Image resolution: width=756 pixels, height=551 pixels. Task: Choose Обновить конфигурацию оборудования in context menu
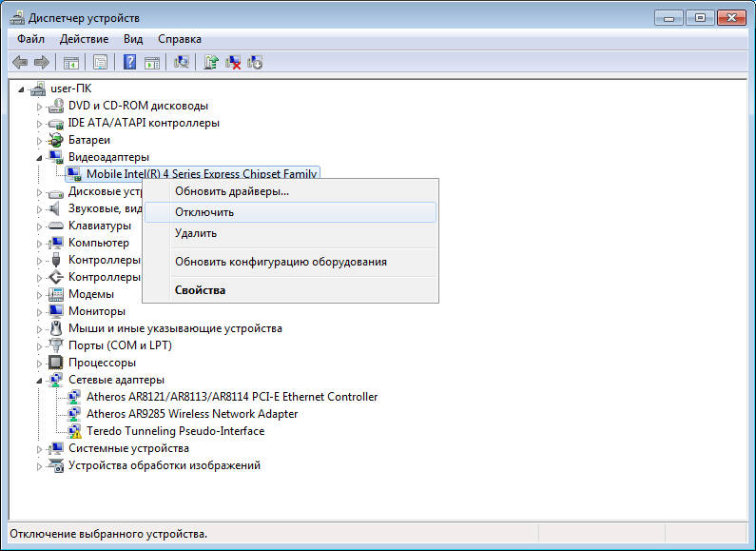point(291,262)
